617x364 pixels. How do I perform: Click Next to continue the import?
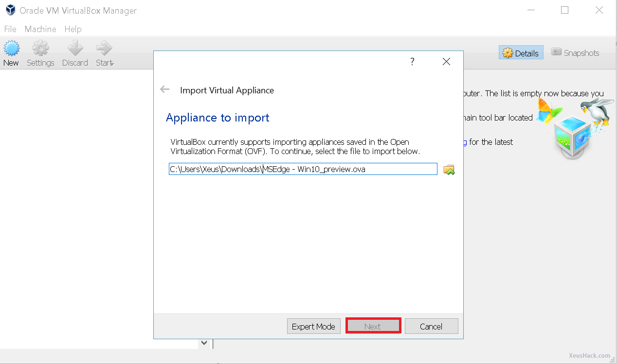coord(373,326)
